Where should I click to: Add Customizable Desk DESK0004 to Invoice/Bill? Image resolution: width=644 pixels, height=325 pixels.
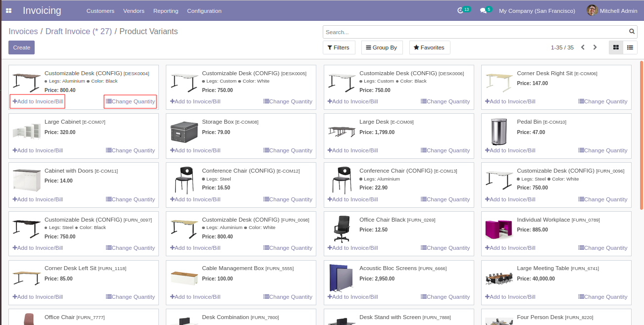(38, 101)
